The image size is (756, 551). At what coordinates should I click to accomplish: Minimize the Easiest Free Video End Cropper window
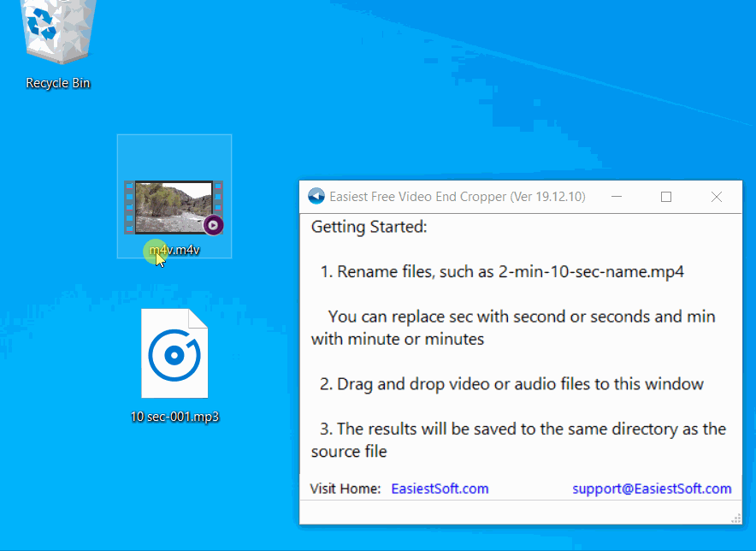click(x=617, y=197)
